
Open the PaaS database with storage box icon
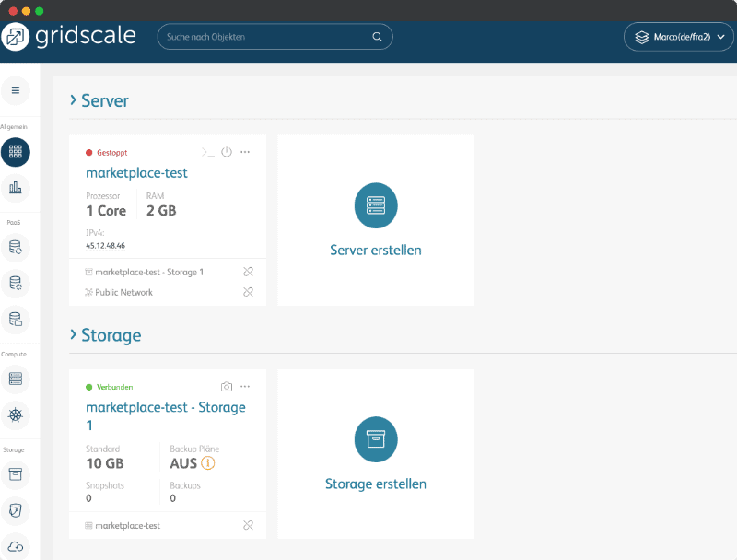(x=16, y=320)
